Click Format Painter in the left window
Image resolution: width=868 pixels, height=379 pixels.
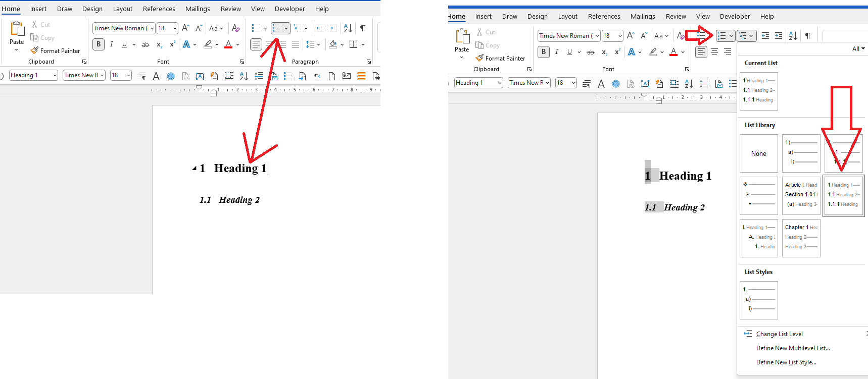tap(55, 51)
